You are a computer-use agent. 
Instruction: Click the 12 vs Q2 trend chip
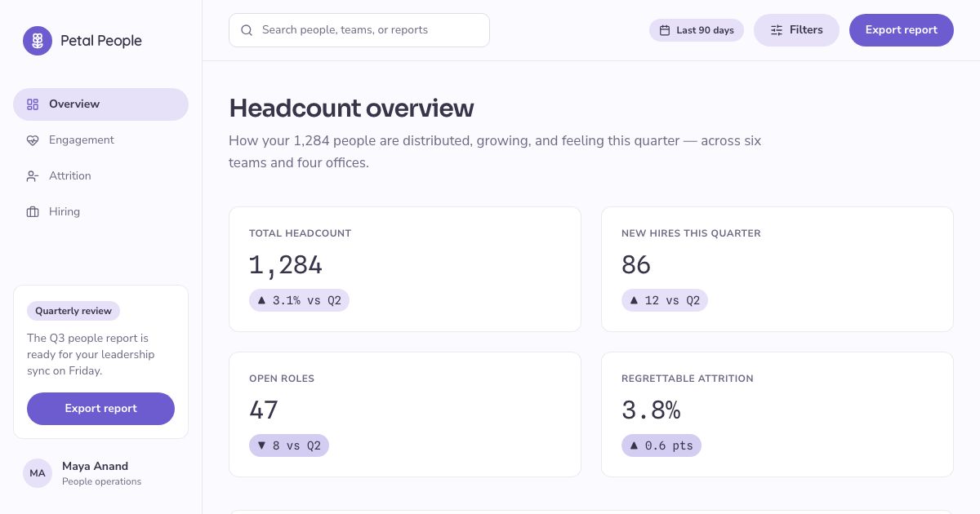click(665, 300)
